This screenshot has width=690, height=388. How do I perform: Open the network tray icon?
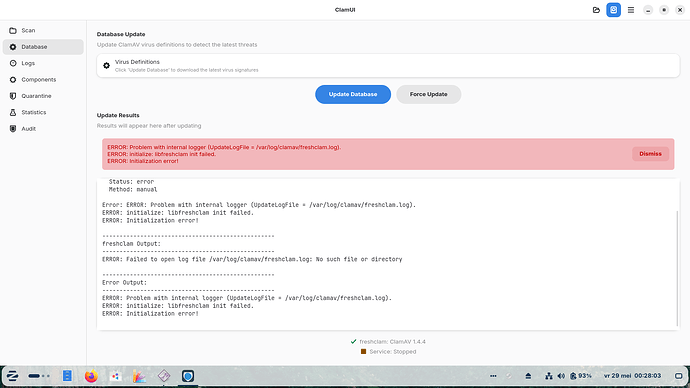(x=549, y=376)
